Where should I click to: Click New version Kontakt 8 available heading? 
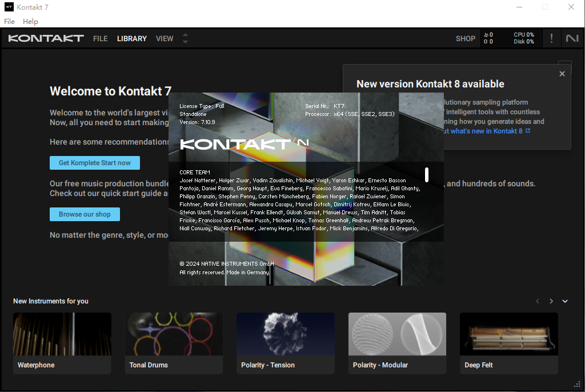pyautogui.click(x=430, y=84)
